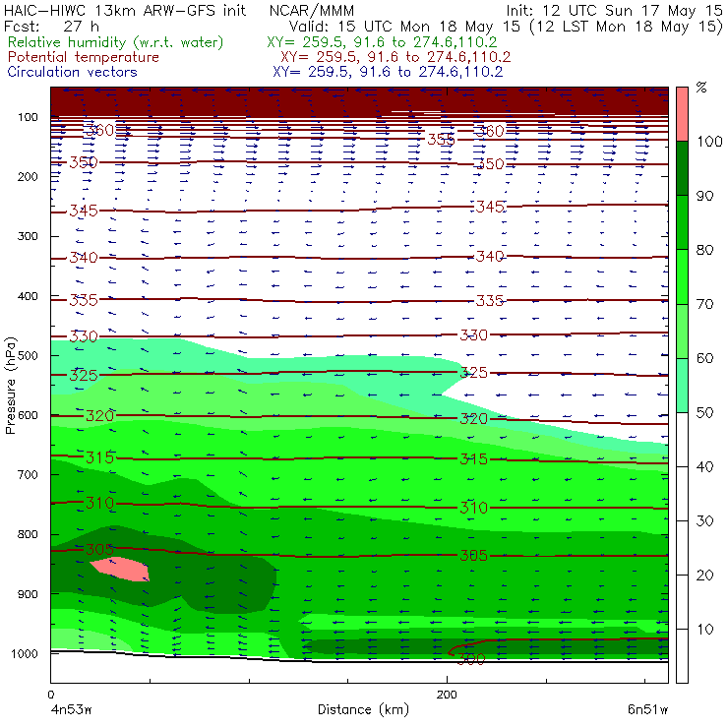This screenshot has height=728, width=728.
Task: Click the '100' pressure axis label
Action: [28, 117]
